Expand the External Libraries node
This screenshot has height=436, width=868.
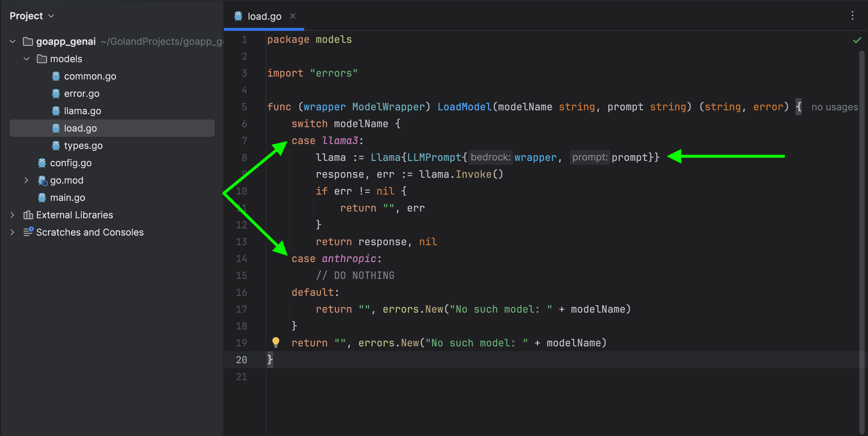point(13,215)
